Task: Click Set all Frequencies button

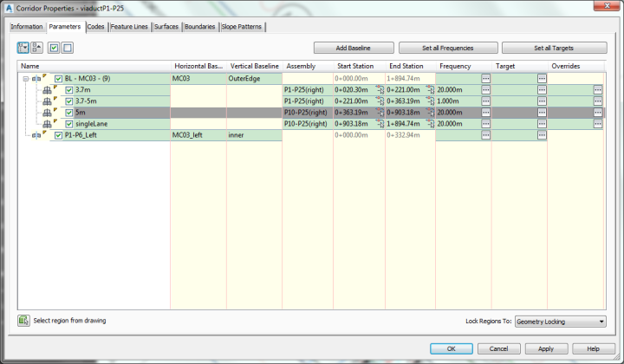Action: click(448, 48)
